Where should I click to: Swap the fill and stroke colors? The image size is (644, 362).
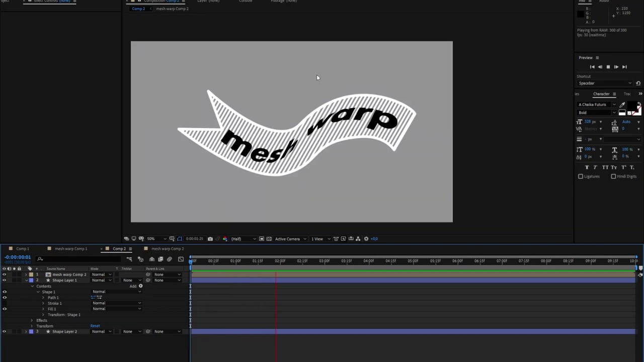tap(639, 104)
